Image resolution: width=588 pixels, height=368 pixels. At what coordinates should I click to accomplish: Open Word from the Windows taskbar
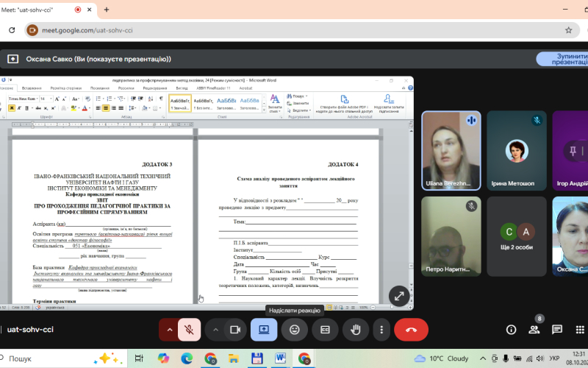tap(280, 358)
